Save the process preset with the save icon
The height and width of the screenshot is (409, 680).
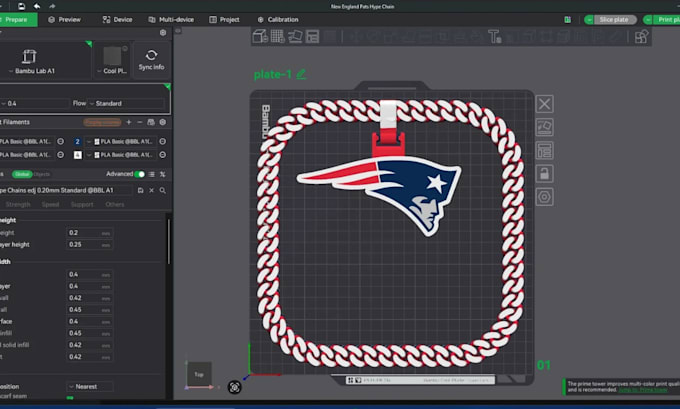(140, 190)
